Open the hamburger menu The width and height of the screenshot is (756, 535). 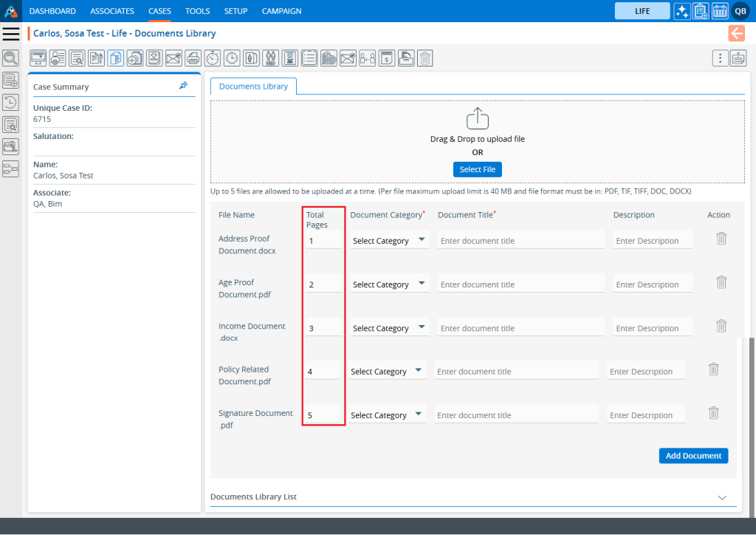pos(10,34)
